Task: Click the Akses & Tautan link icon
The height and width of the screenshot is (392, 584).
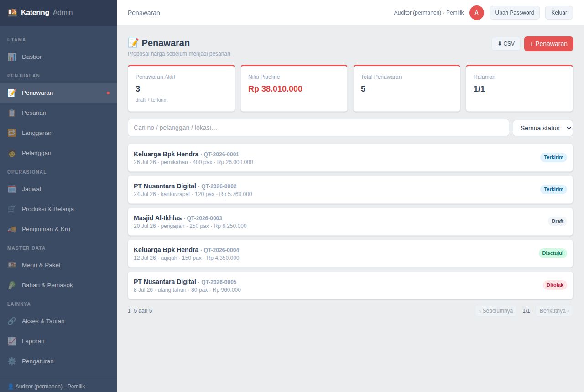Action: (12, 321)
